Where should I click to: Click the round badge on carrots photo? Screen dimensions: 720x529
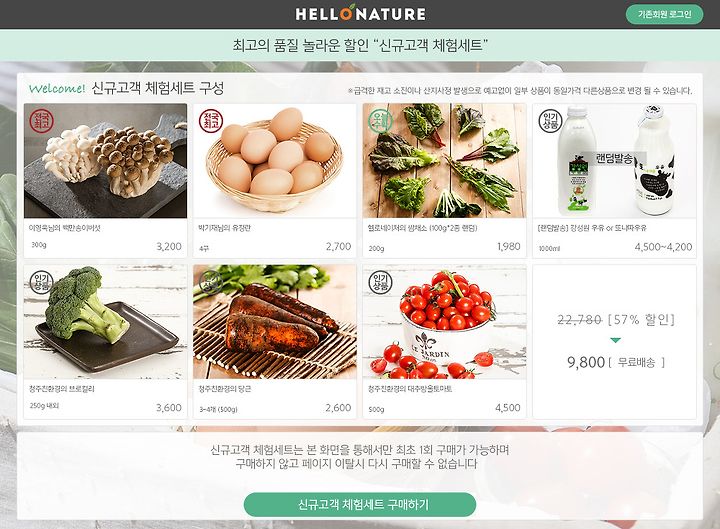211,282
